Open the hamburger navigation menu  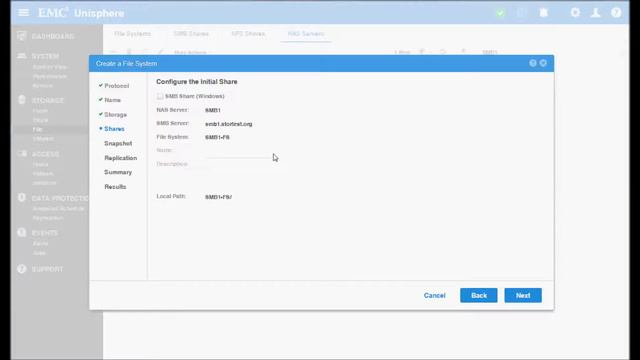pyautogui.click(x=23, y=13)
